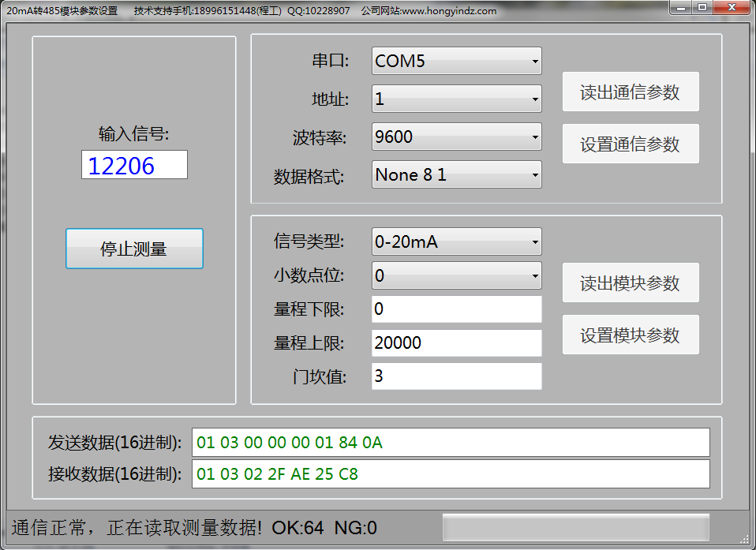Expand the 小数点位 decimal places dropdown
Viewport: 756px width, 550px height.
pos(456,275)
